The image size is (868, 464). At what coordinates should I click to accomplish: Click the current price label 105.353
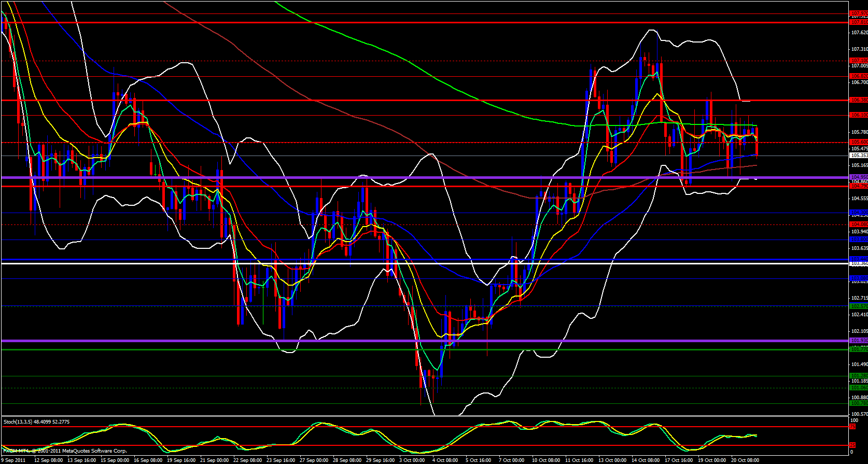pos(859,156)
